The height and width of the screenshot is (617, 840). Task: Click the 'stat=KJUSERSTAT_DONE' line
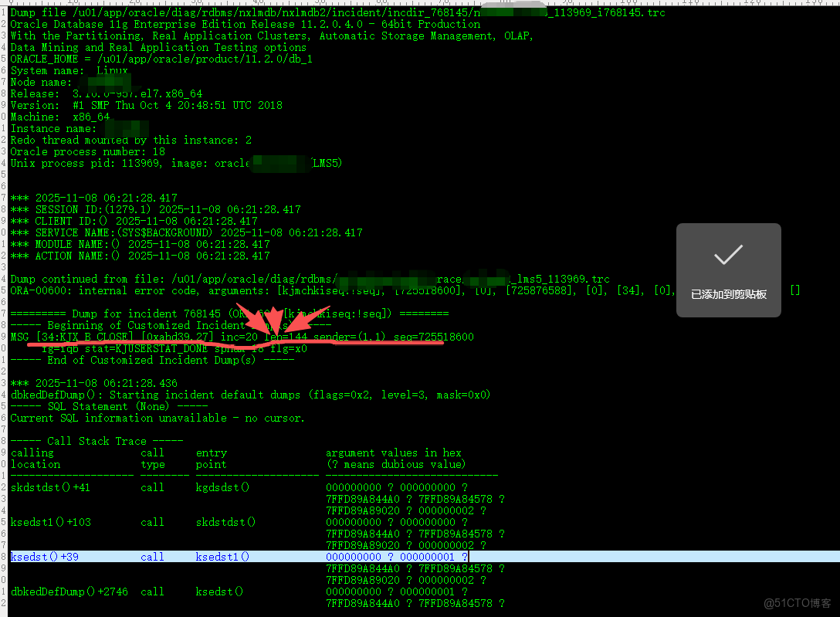pyautogui.click(x=174, y=349)
